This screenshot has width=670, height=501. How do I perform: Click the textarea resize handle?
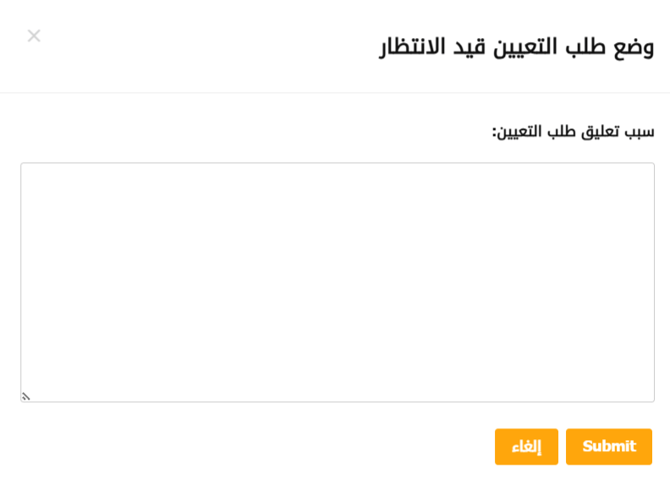point(26,397)
